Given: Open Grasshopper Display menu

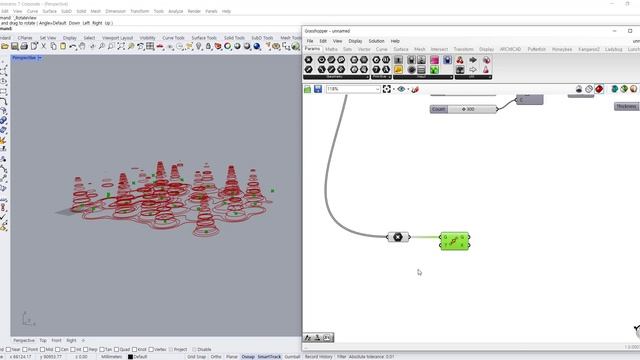Looking at the screenshot, I should (x=355, y=41).
